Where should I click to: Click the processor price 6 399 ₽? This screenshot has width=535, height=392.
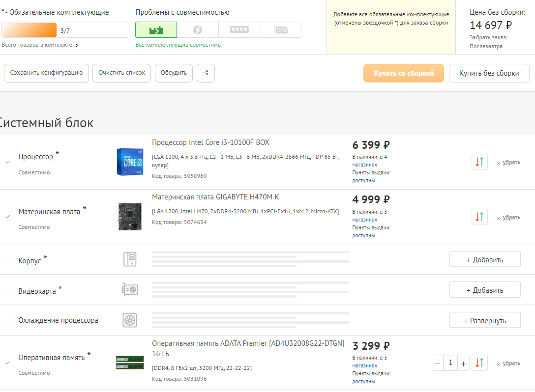point(371,145)
